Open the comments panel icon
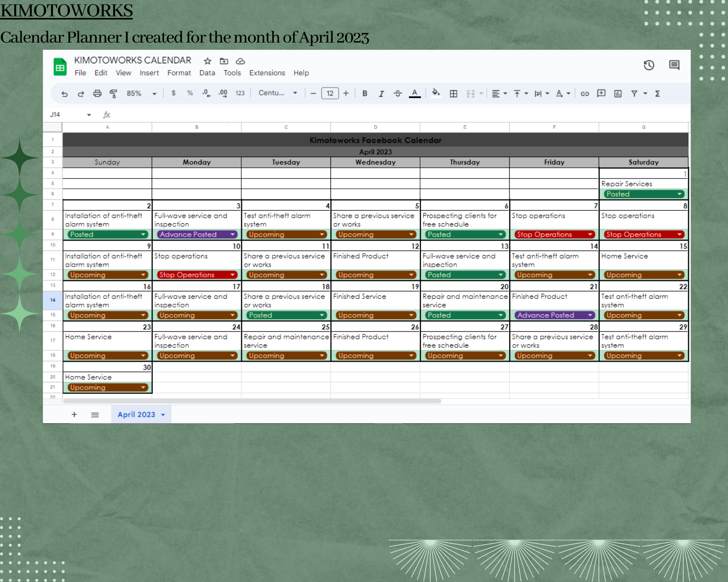The height and width of the screenshot is (582, 728). point(674,65)
